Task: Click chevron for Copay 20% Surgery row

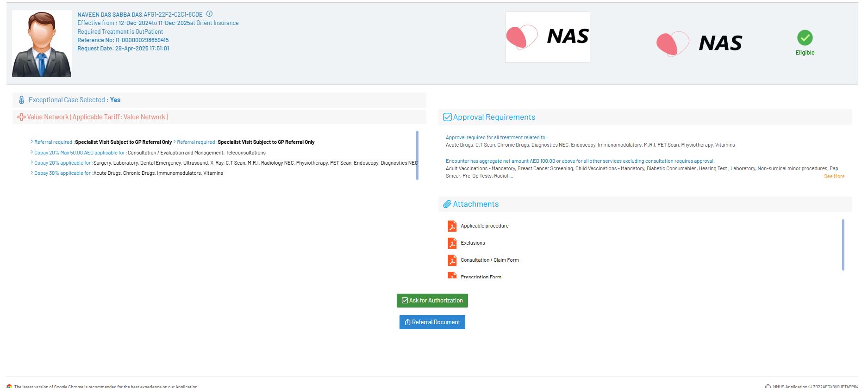Action: [x=32, y=162]
